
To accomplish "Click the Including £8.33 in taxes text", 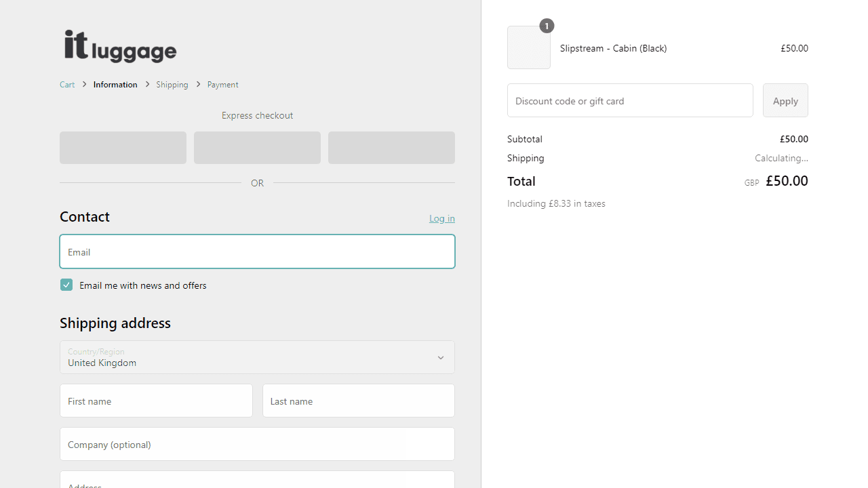I will [x=556, y=203].
